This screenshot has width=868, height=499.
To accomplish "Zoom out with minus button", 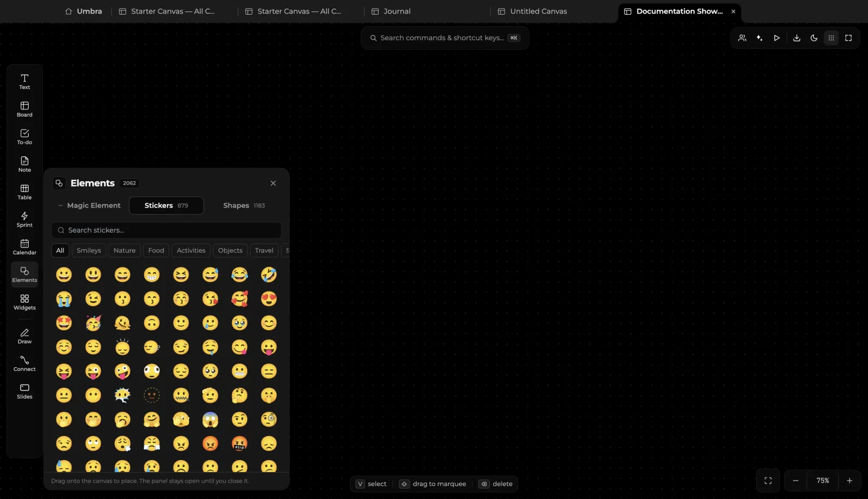I will 795,481.
